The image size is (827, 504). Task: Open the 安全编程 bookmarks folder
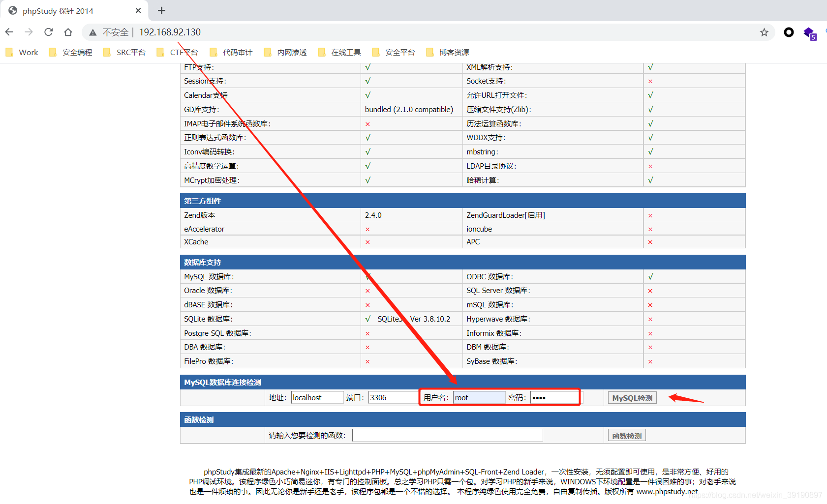pos(70,52)
